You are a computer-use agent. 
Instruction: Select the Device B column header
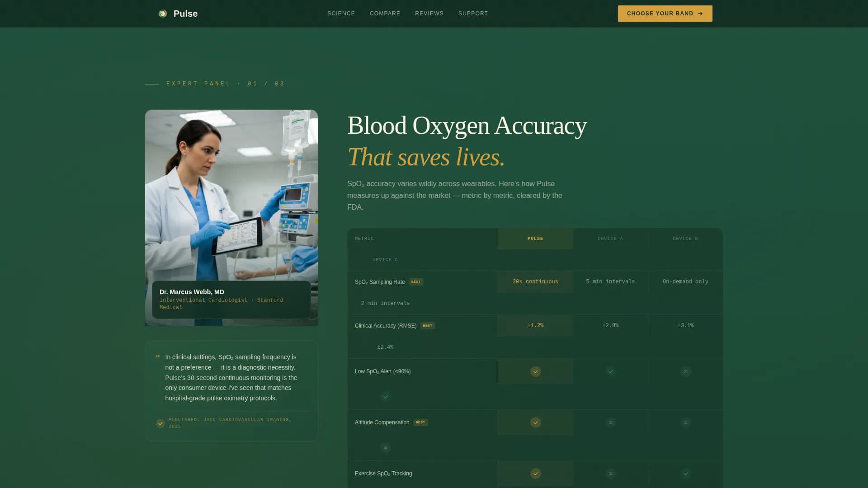[x=685, y=239]
